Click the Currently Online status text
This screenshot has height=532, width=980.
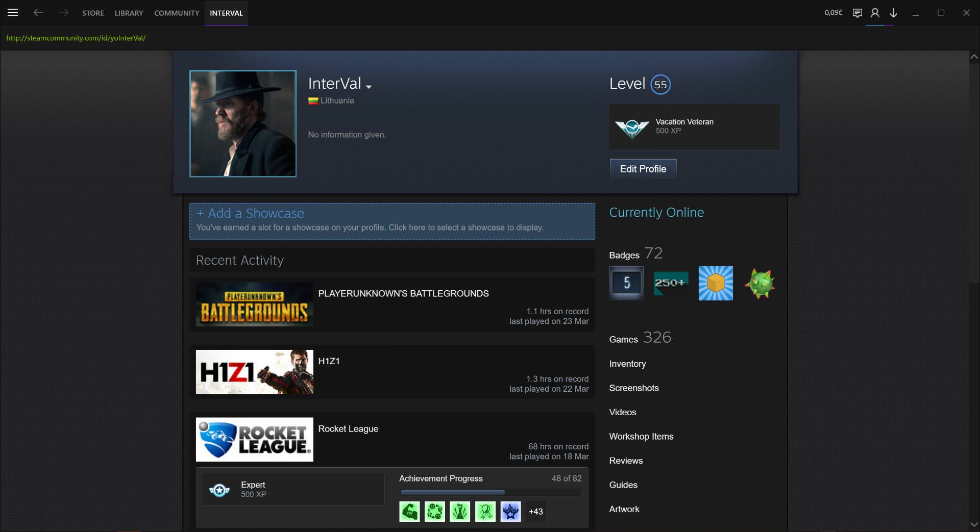656,213
